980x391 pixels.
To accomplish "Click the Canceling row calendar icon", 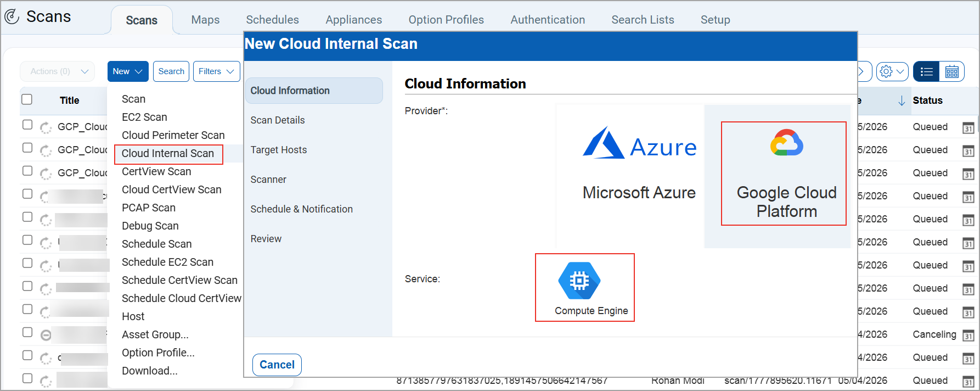I will pyautogui.click(x=968, y=336).
